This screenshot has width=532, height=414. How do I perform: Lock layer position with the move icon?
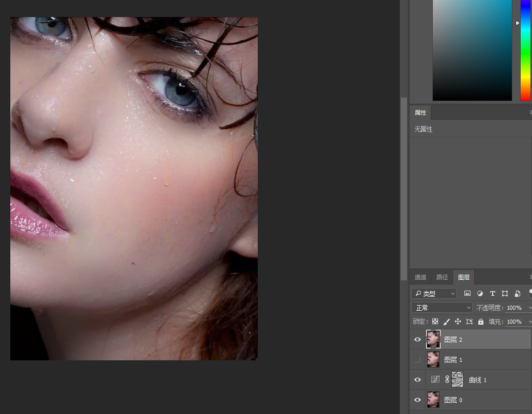click(x=458, y=322)
